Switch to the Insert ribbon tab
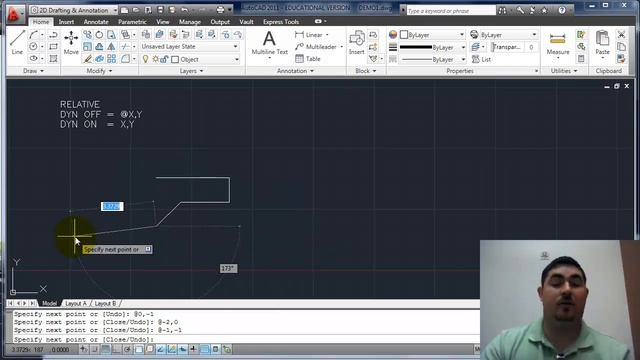The height and width of the screenshot is (360, 640). 66,22
